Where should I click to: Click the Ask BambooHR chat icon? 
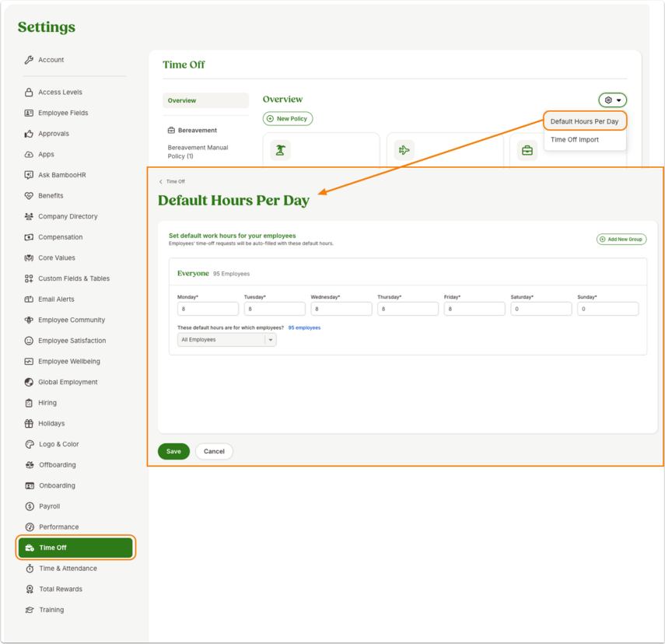[29, 175]
